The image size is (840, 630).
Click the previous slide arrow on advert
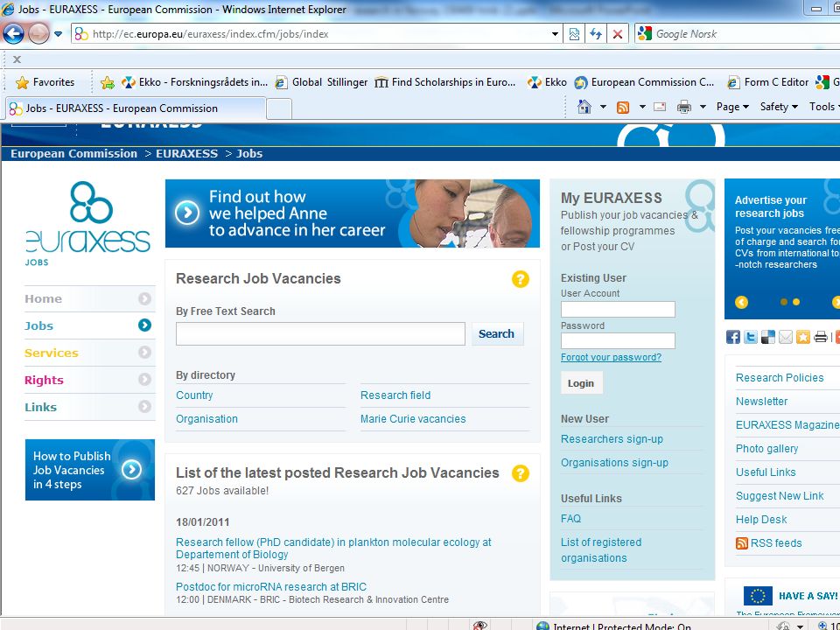click(x=741, y=302)
